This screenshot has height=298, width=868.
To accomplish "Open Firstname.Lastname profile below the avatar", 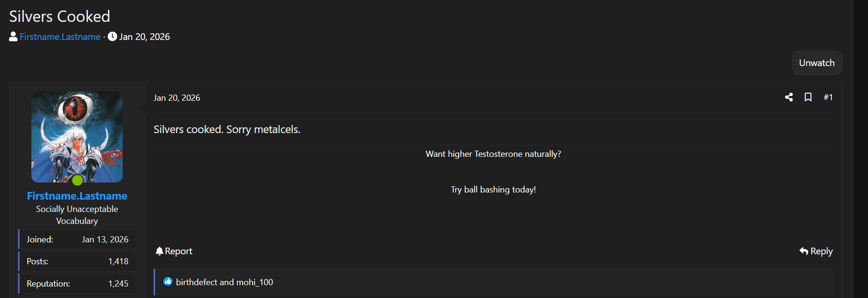I will pyautogui.click(x=77, y=196).
